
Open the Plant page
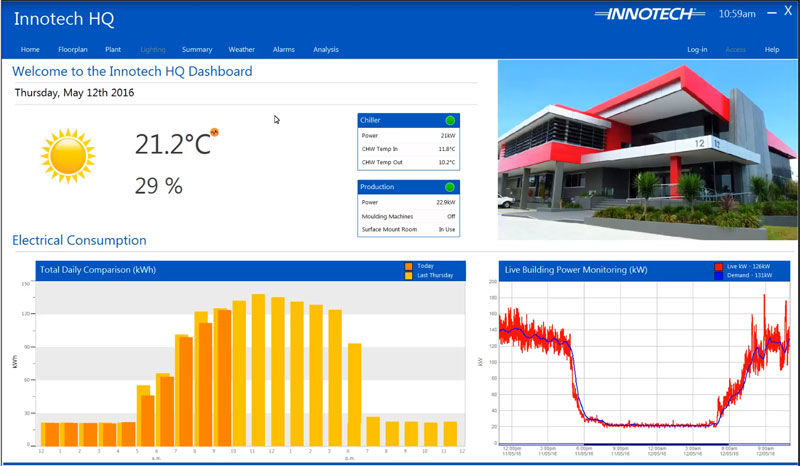pyautogui.click(x=113, y=50)
